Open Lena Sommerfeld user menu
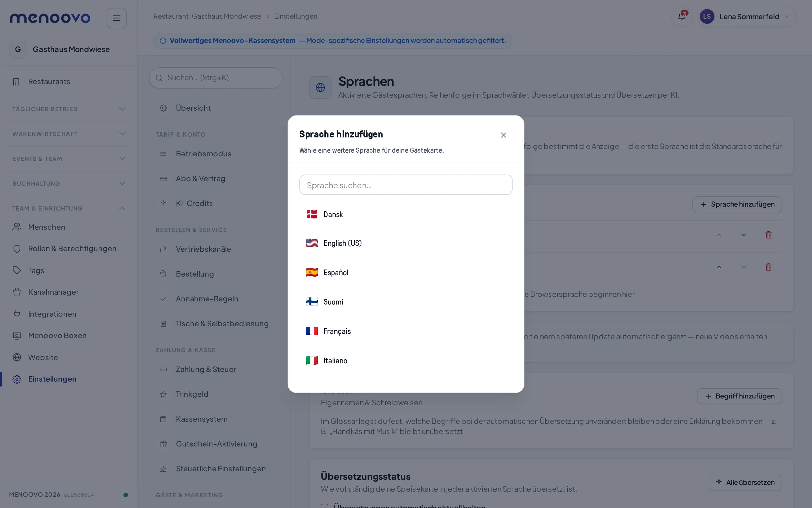The width and height of the screenshot is (812, 508). pyautogui.click(x=746, y=16)
